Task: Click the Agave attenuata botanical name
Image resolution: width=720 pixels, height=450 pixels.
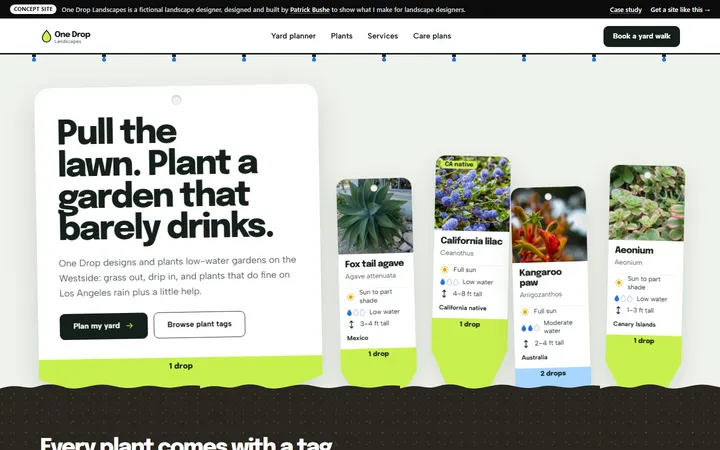Action: pyautogui.click(x=371, y=276)
